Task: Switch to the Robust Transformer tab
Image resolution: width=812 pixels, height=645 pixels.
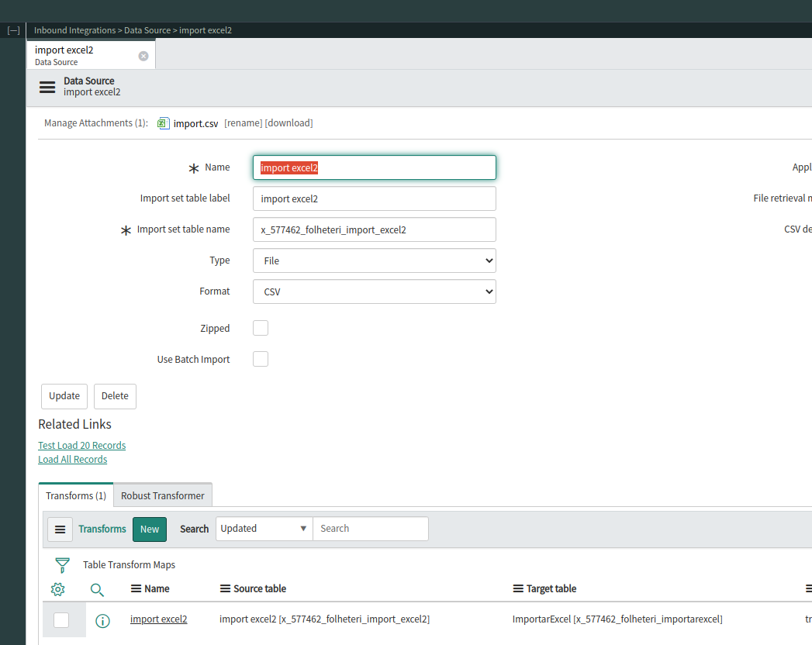Action: point(163,495)
